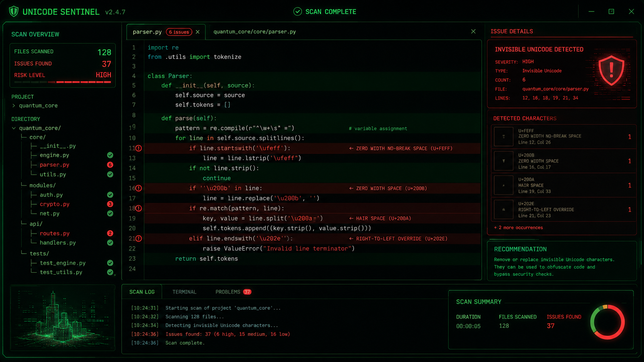Image resolution: width=644 pixels, height=362 pixels.
Task: Click the green check next to test_engine.py
Action: (110, 263)
